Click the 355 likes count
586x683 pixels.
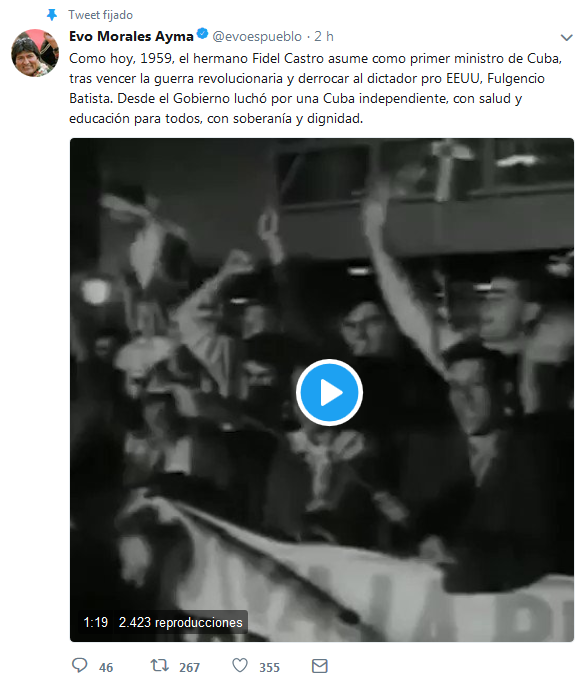(269, 667)
